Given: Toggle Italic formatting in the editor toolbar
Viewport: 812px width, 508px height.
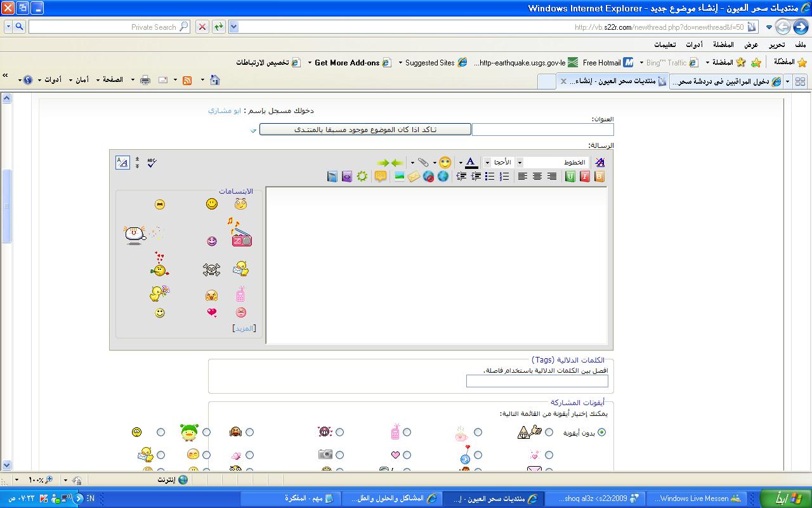Looking at the screenshot, I should click(x=584, y=177).
